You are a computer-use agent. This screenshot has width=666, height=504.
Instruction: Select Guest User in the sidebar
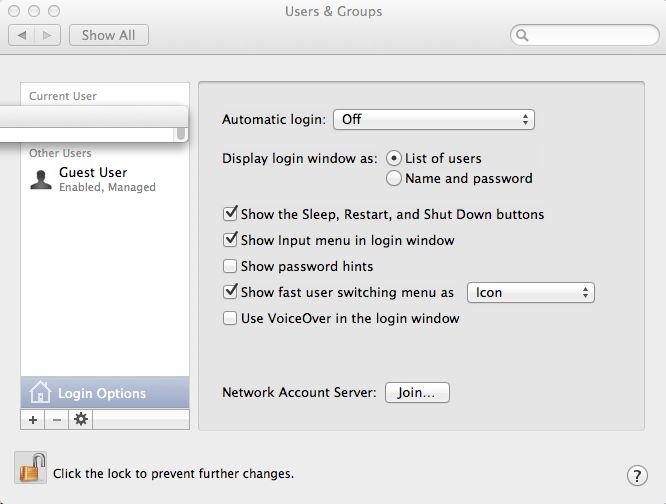coord(105,180)
